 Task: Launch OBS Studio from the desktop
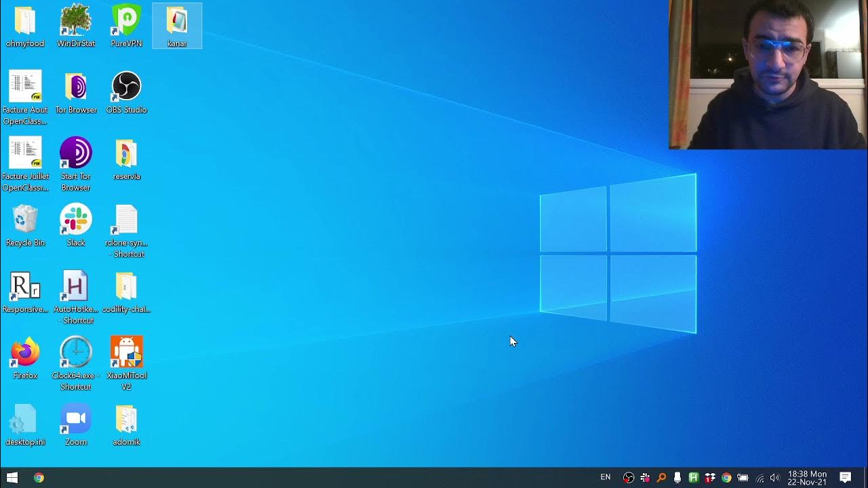126,93
